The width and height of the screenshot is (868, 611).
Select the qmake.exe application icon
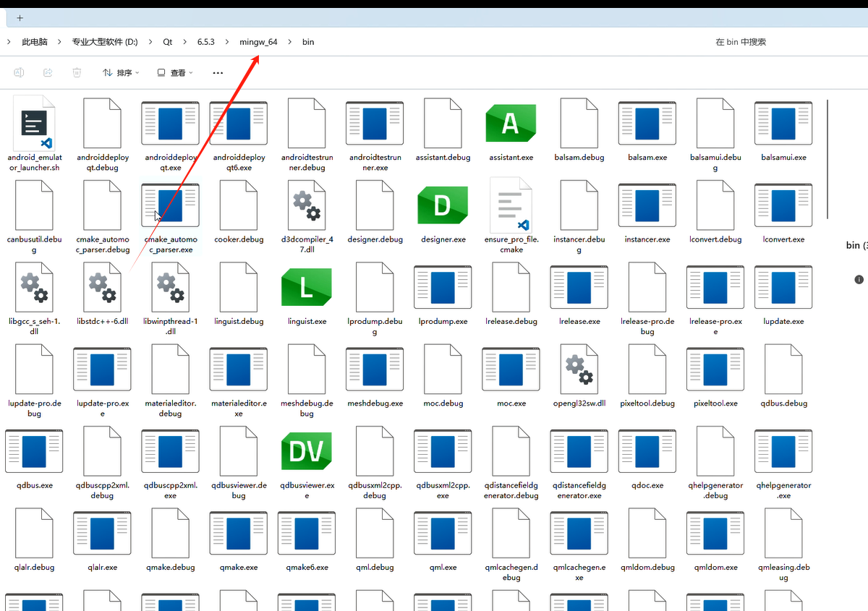pyautogui.click(x=238, y=534)
